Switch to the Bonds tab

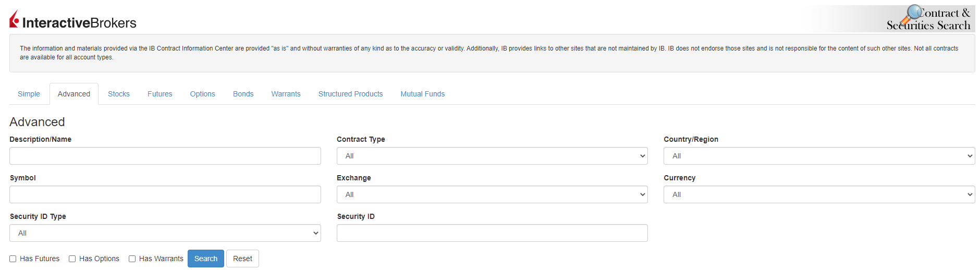click(243, 94)
